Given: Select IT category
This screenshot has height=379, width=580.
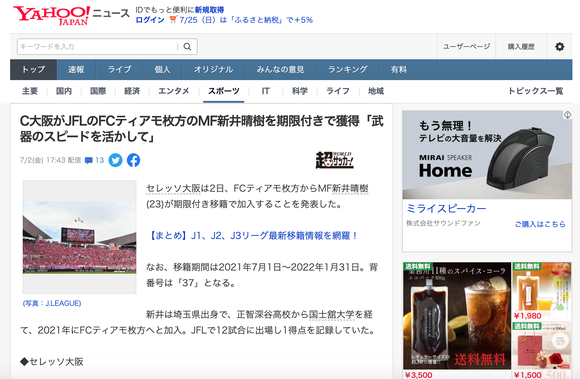Looking at the screenshot, I should pos(266,91).
